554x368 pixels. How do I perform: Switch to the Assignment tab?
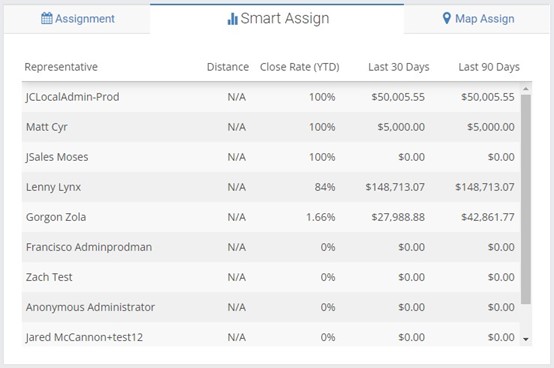point(77,19)
